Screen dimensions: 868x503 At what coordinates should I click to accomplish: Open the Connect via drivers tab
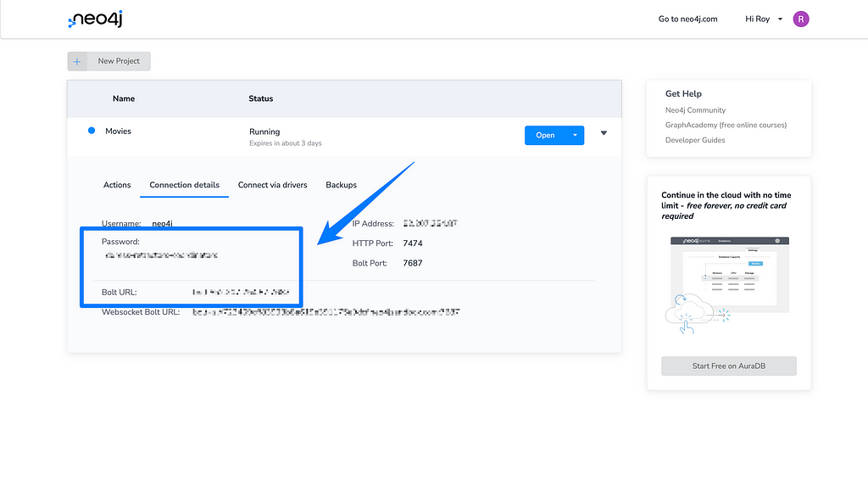(272, 185)
